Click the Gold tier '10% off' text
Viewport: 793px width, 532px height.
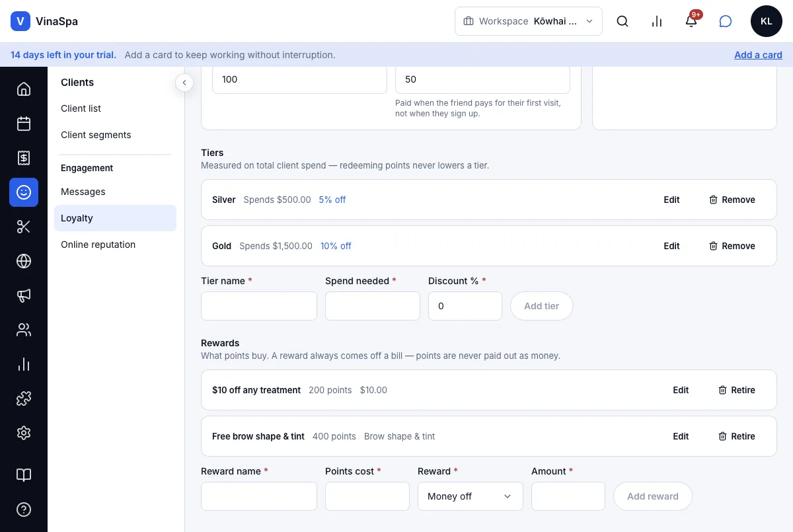click(x=336, y=246)
